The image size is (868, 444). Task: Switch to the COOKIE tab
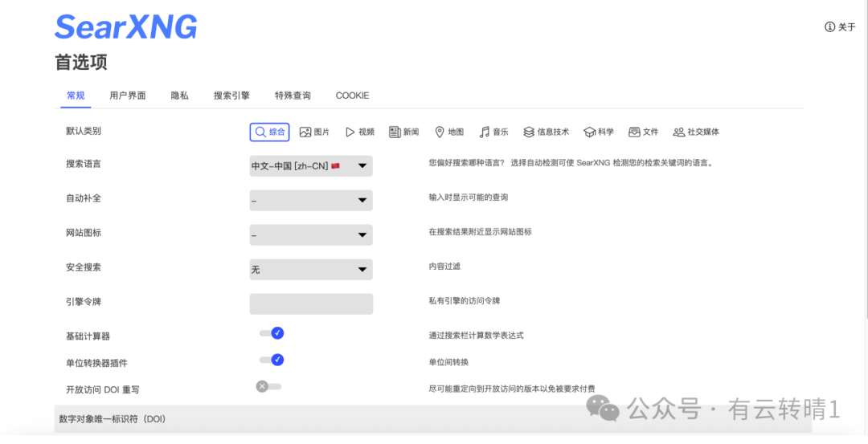coord(353,96)
